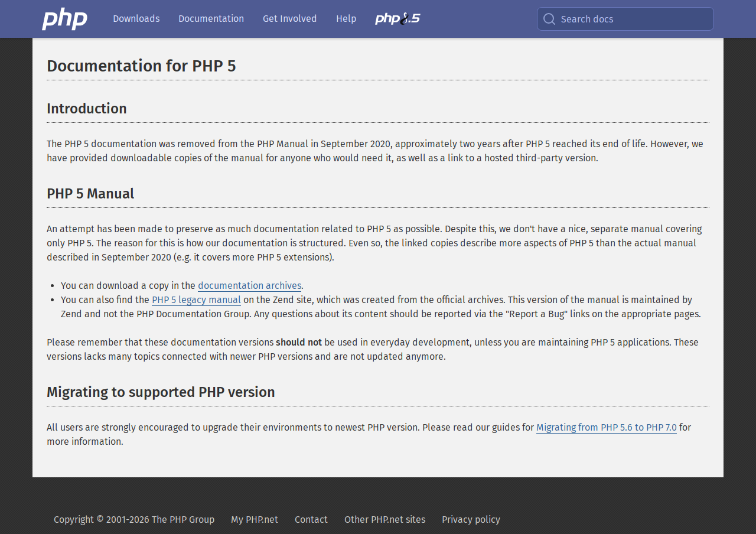756x534 pixels.
Task: Open the PHP 5 legacy manual link
Action: coord(196,300)
